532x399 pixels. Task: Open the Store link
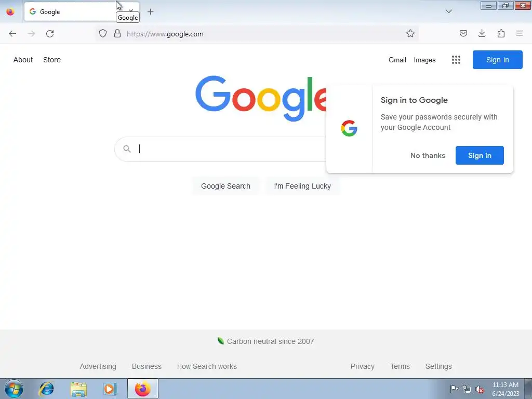pyautogui.click(x=52, y=60)
